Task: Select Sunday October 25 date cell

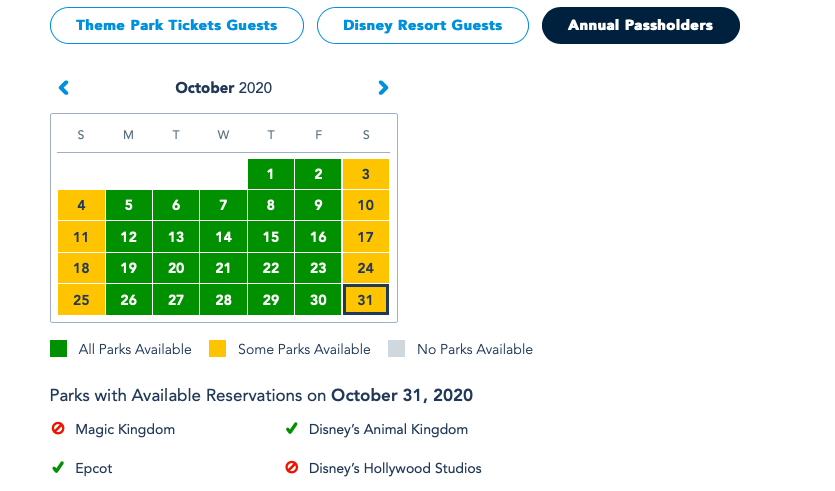Action: click(x=81, y=300)
